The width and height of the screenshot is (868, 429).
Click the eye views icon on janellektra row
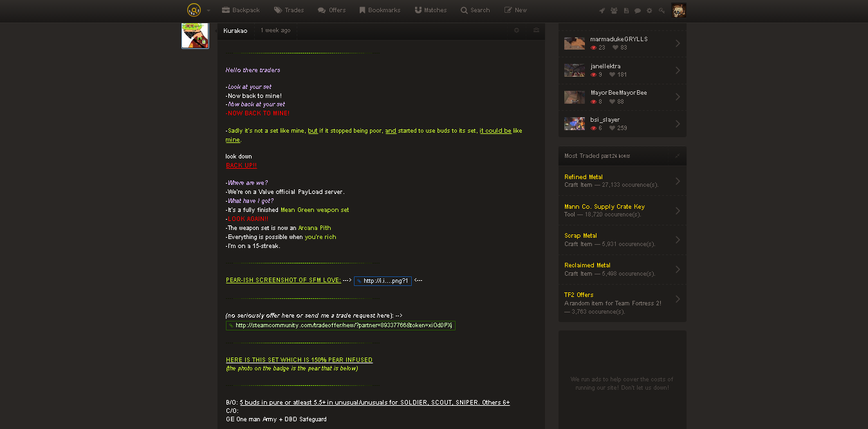coord(593,75)
